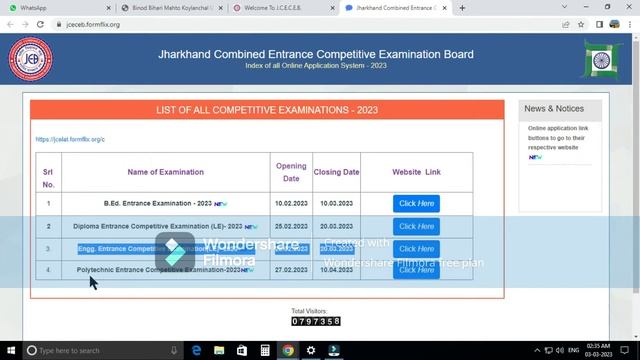This screenshot has height=360, width=640.
Task: Click opening date 27.02.2023
Action: [x=291, y=270]
